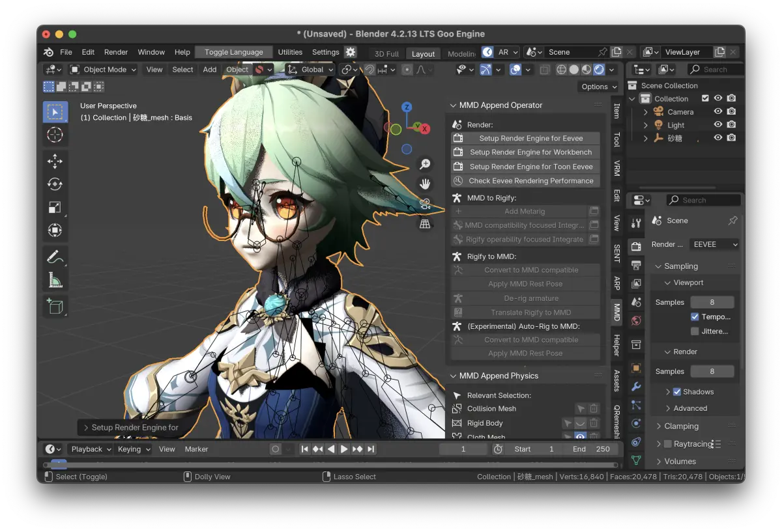Click the pan view hand icon
Screen dimensions: 782x532
(425, 184)
